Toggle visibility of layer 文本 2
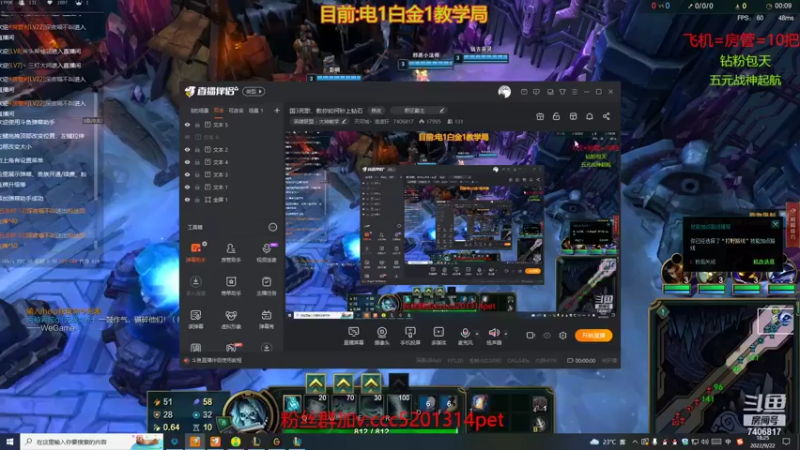Image resolution: width=800 pixels, height=450 pixels. pyautogui.click(x=187, y=149)
